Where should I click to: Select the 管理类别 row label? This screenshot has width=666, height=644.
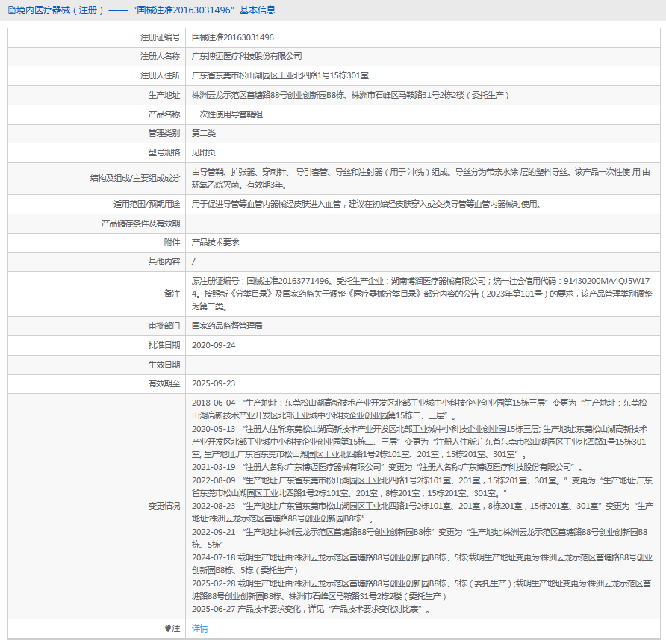point(164,134)
